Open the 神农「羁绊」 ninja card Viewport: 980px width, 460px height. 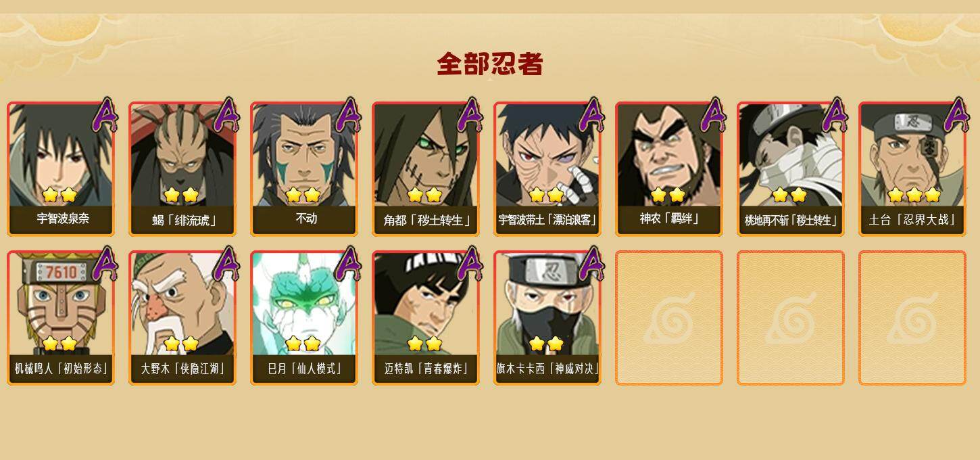[x=669, y=169]
